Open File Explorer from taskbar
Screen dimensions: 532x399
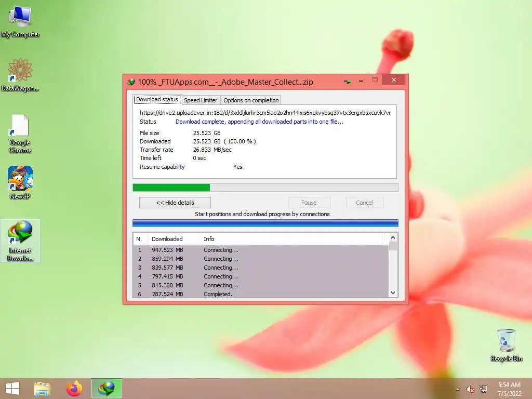tap(42, 389)
